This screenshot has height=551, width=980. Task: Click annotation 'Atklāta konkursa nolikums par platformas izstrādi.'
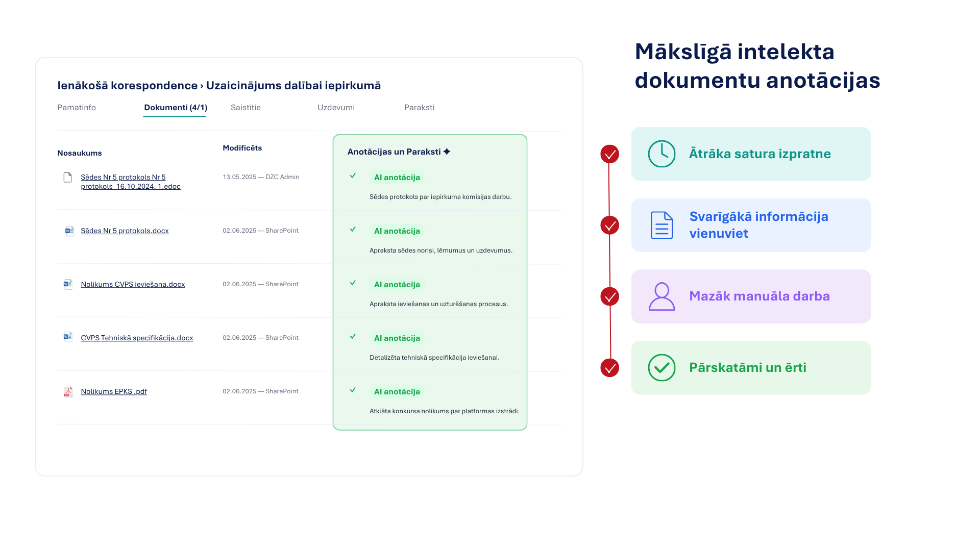tap(445, 411)
